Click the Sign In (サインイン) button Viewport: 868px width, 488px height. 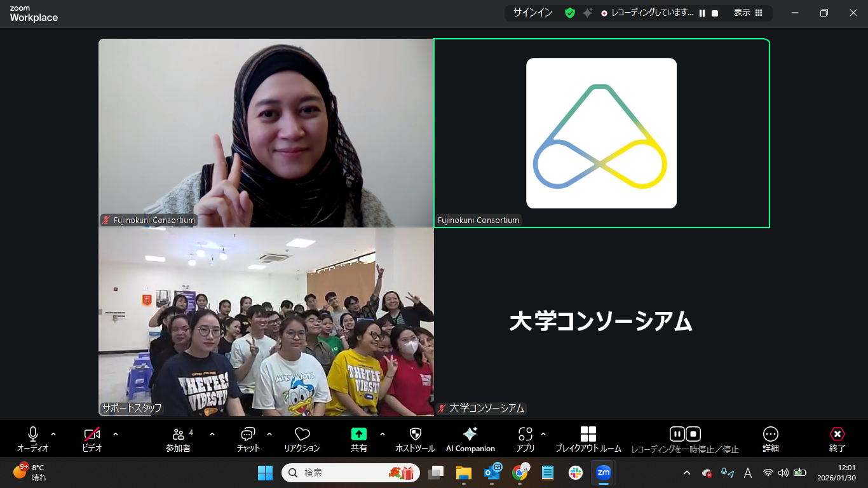tap(532, 13)
